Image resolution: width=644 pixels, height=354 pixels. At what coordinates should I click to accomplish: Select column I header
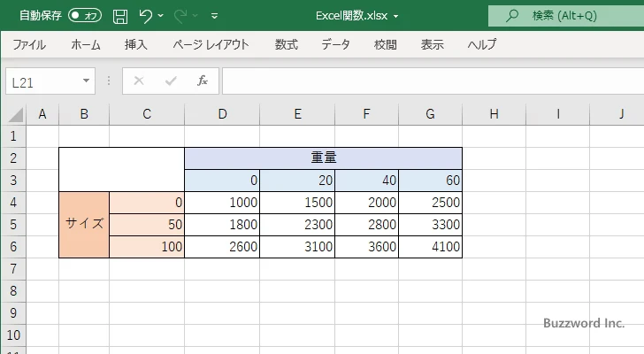click(x=557, y=114)
